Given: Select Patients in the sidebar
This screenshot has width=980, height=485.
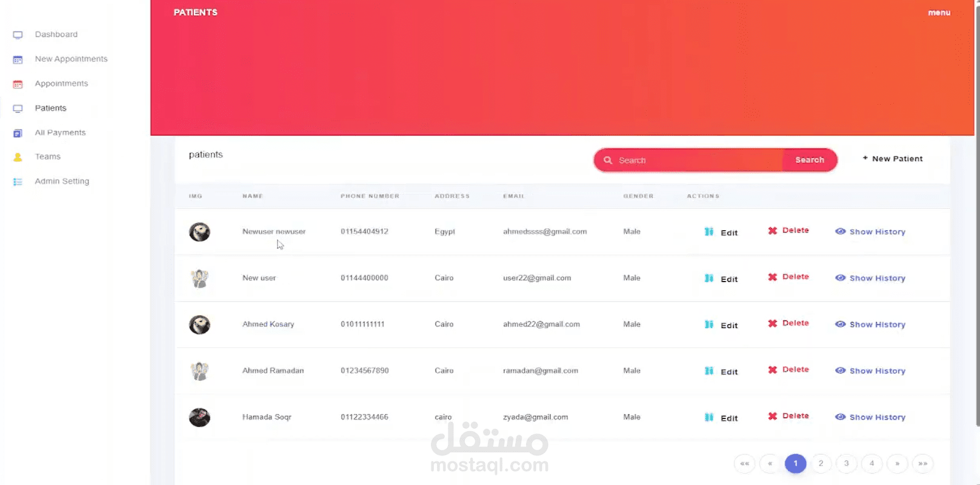Looking at the screenshot, I should click(50, 108).
